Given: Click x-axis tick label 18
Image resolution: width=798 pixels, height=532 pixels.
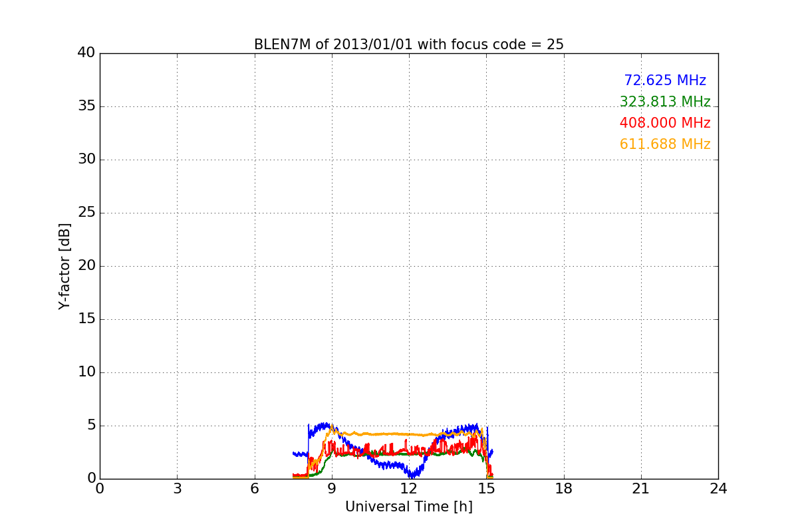Looking at the screenshot, I should click(x=564, y=489).
